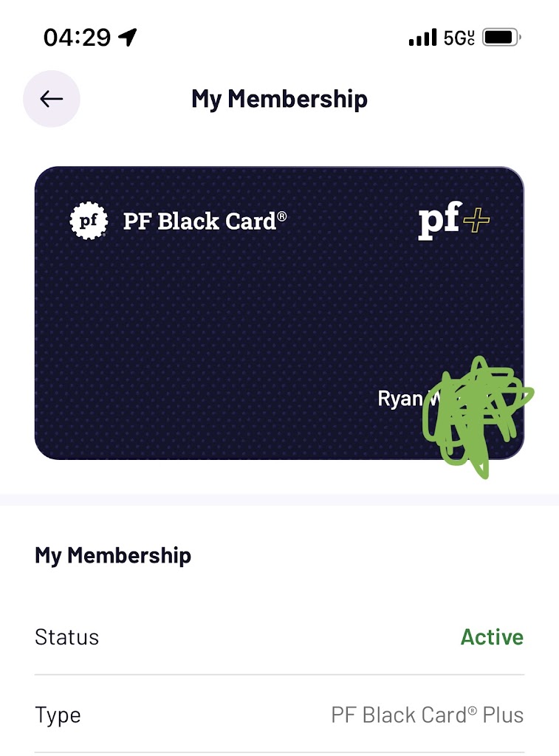The height and width of the screenshot is (756, 559).
Task: Tap the 04:29 clock in status bar
Action: tap(77, 38)
